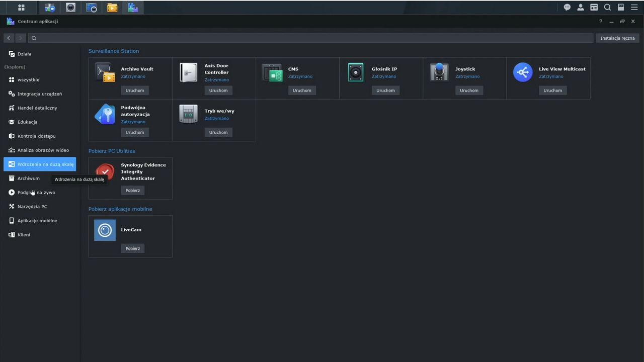This screenshot has height=362, width=644.
Task: Start Axis Door Controller with Uruchom
Action: pyautogui.click(x=218, y=90)
